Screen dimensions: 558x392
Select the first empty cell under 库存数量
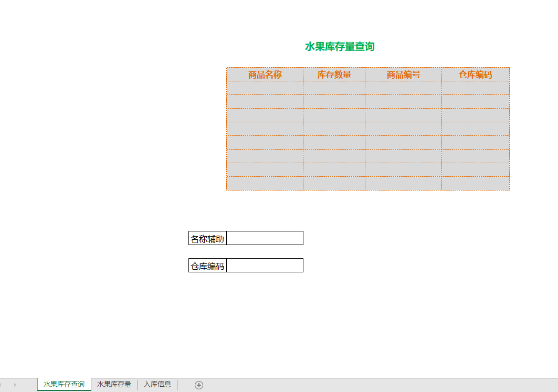click(x=334, y=88)
